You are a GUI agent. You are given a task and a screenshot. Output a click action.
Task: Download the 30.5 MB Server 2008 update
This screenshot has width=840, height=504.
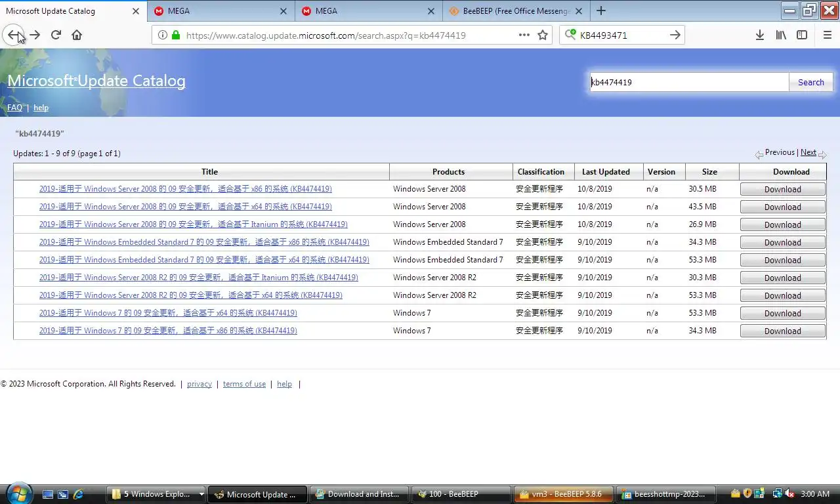click(x=782, y=189)
